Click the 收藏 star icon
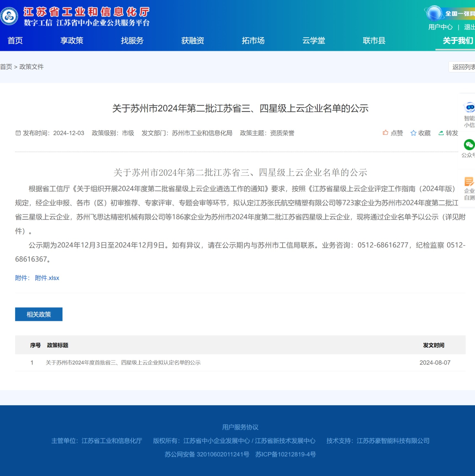This screenshot has width=475, height=476. [x=413, y=133]
